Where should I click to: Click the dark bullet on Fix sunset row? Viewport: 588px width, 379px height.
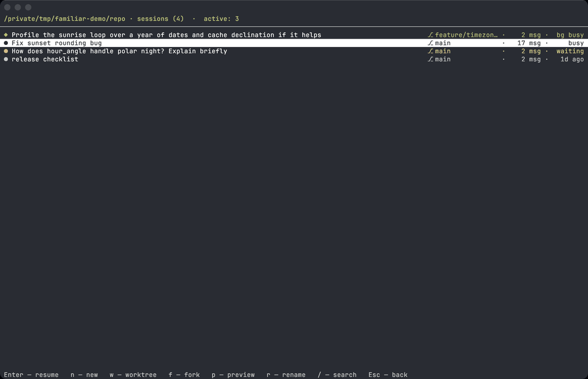click(x=6, y=43)
